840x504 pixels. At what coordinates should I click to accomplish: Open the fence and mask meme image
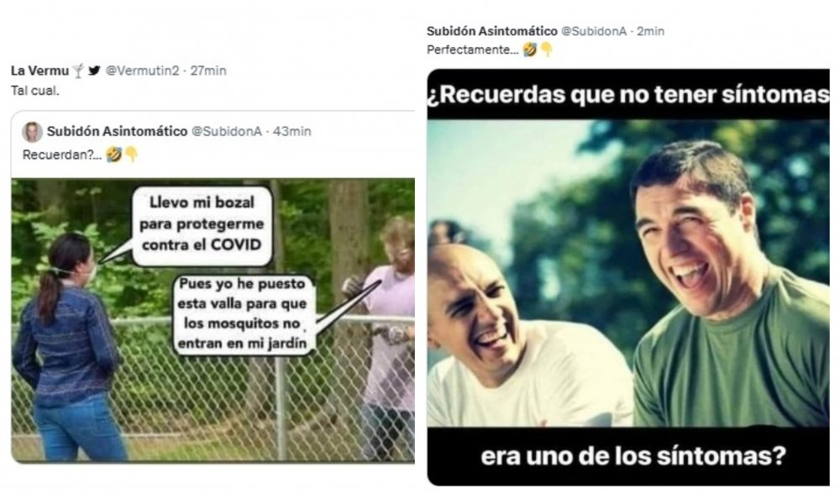[213, 320]
